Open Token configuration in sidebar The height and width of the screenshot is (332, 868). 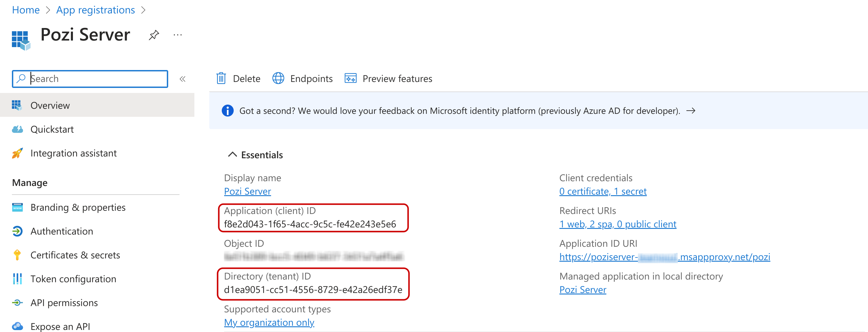tap(73, 279)
